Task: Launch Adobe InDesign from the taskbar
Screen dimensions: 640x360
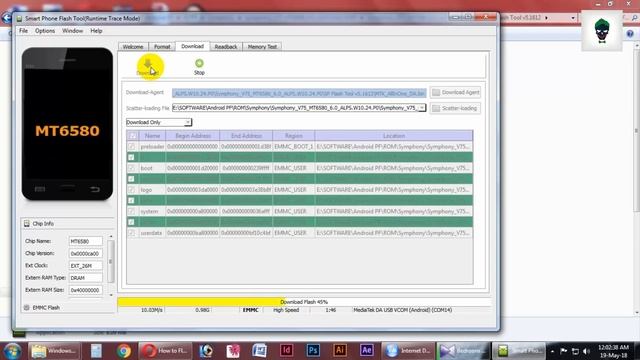Action: (287, 351)
